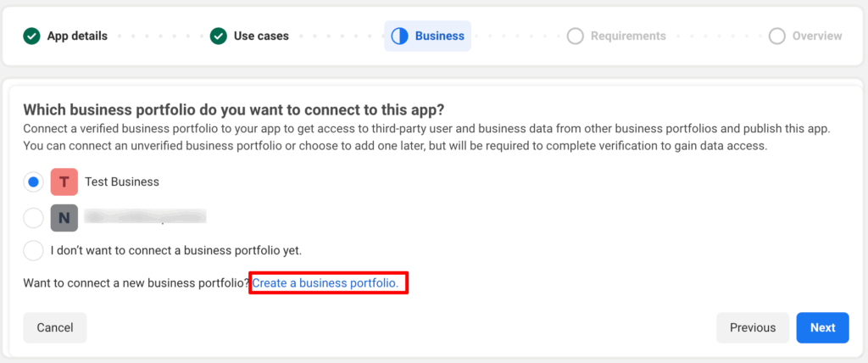Image resolution: width=868 pixels, height=363 pixels.
Task: Click the empty Requirements step circle
Action: click(x=576, y=36)
